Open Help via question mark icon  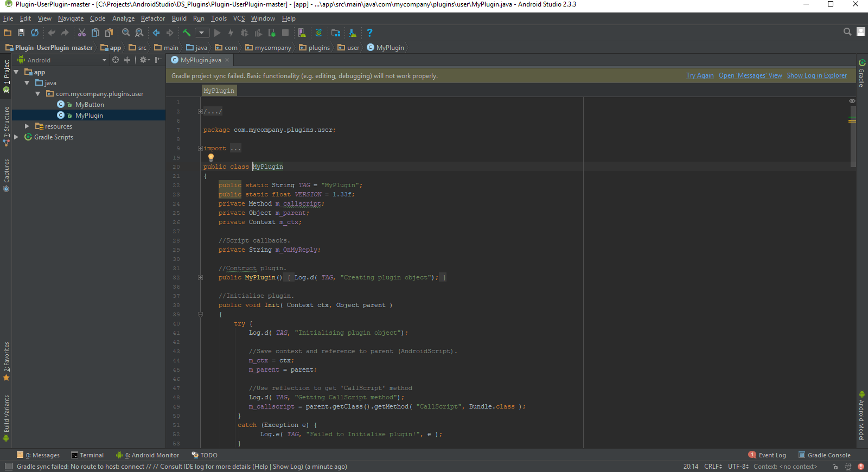click(x=369, y=33)
